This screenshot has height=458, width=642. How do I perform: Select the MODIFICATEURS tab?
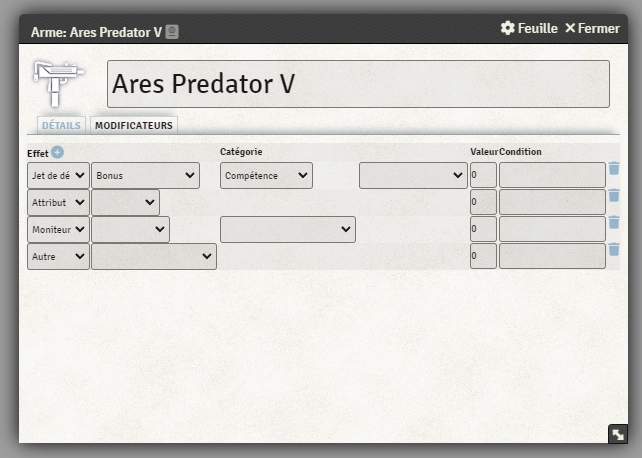coord(134,125)
